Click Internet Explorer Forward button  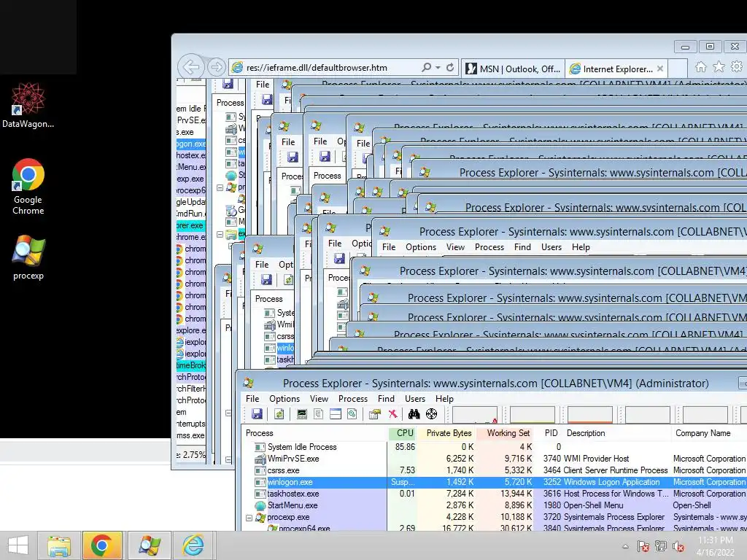click(216, 67)
